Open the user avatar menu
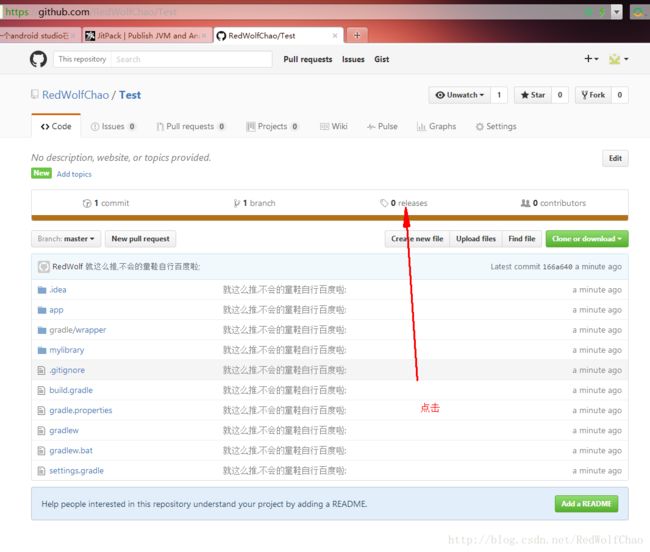Screen dimensions: 650x552 [618, 59]
